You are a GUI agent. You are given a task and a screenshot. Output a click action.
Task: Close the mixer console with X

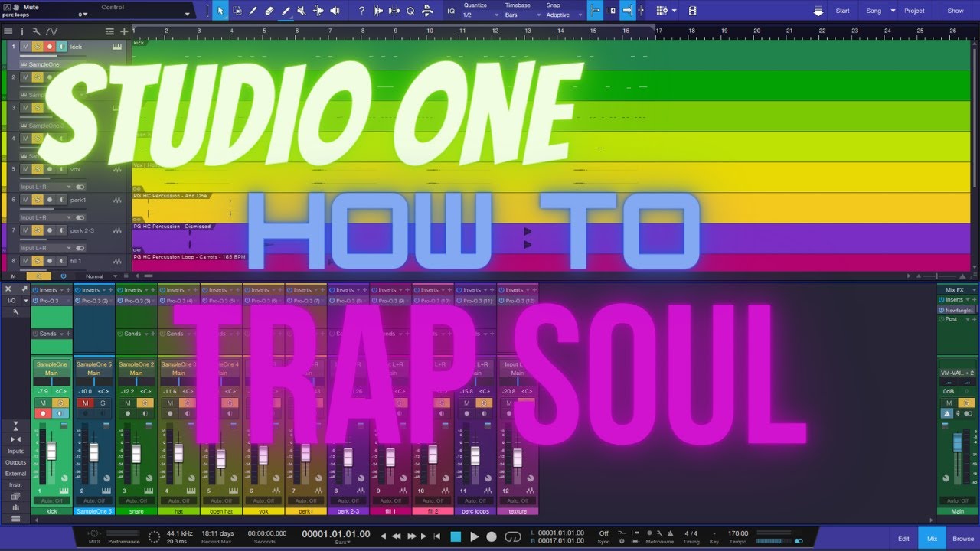click(8, 289)
